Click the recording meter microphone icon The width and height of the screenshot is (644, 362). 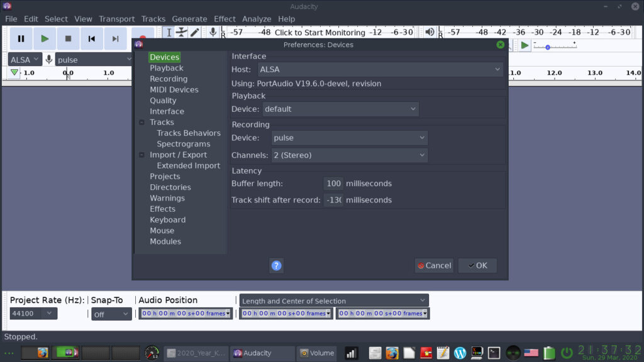[213, 32]
